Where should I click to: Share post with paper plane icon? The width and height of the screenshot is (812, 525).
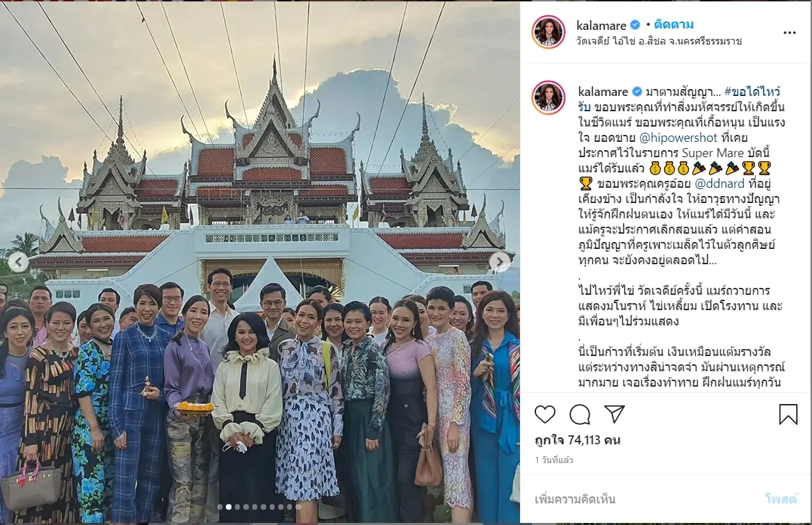(x=614, y=414)
